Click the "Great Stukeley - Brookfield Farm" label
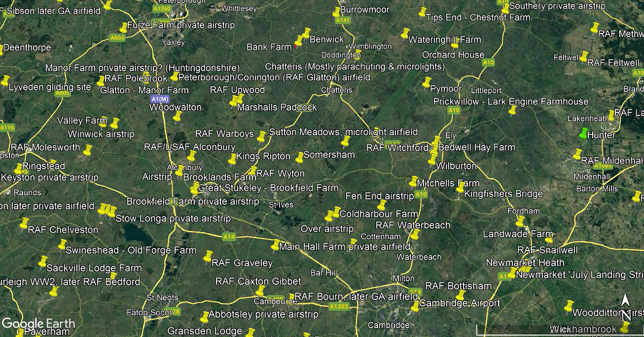The height and width of the screenshot is (337, 644). tap(268, 187)
